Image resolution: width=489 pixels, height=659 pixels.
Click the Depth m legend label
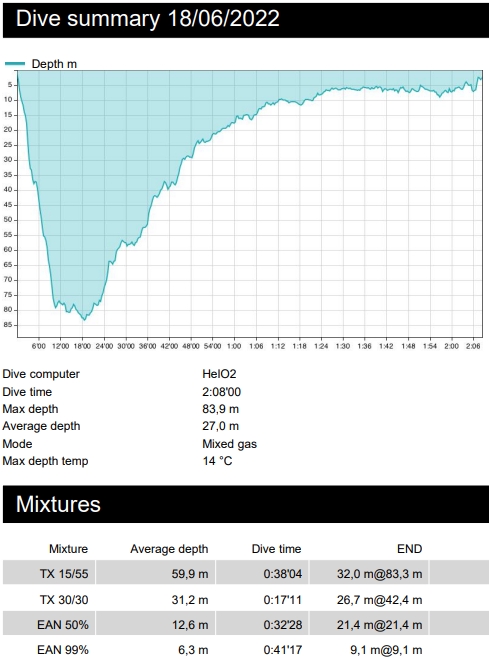pyautogui.click(x=54, y=64)
